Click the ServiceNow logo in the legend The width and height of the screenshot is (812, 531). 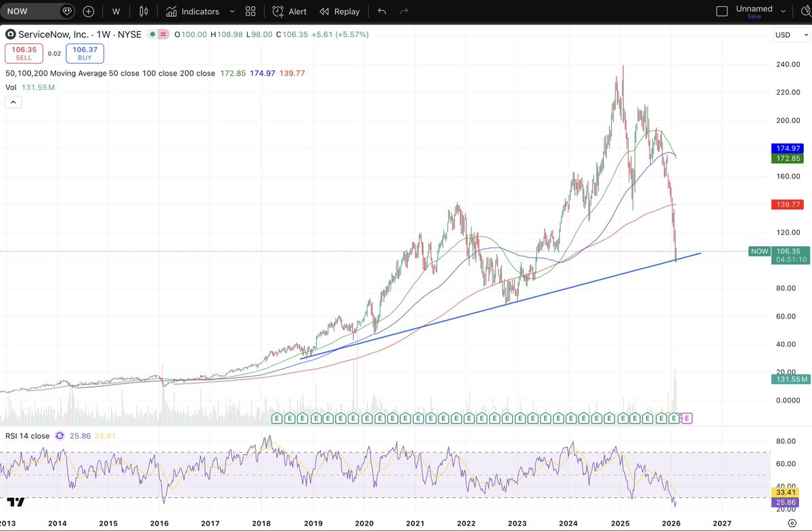[x=10, y=34]
